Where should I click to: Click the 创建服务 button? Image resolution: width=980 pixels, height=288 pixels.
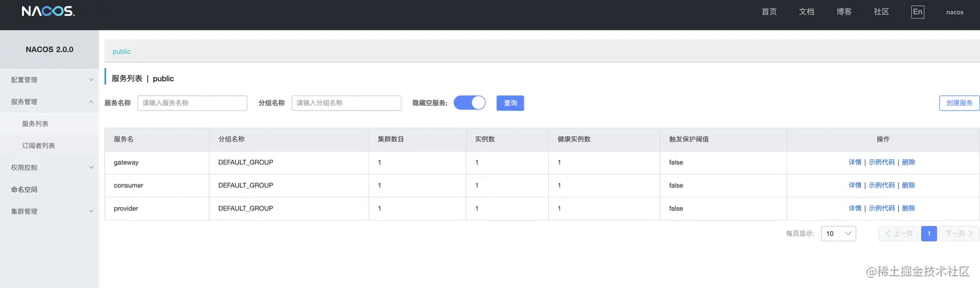[x=959, y=103]
